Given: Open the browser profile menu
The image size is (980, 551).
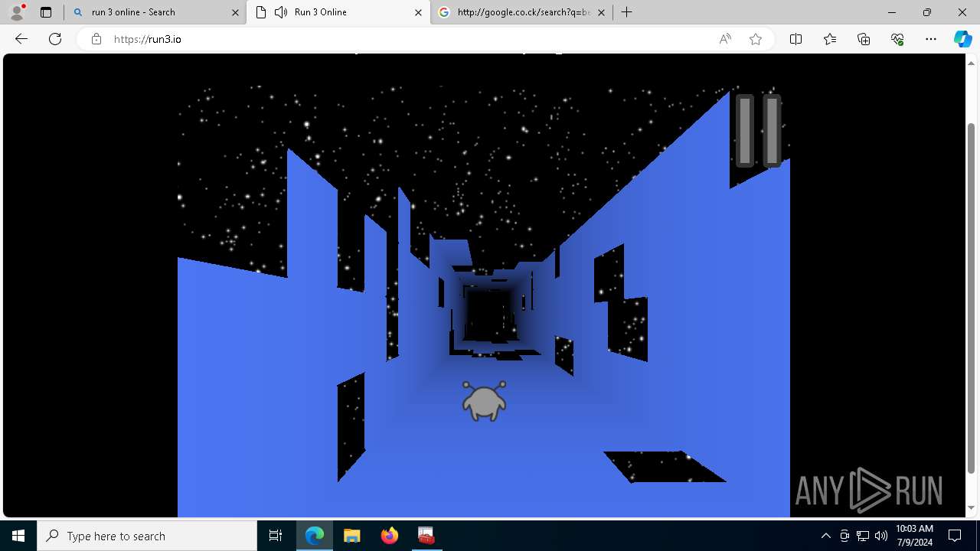Looking at the screenshot, I should (x=17, y=12).
